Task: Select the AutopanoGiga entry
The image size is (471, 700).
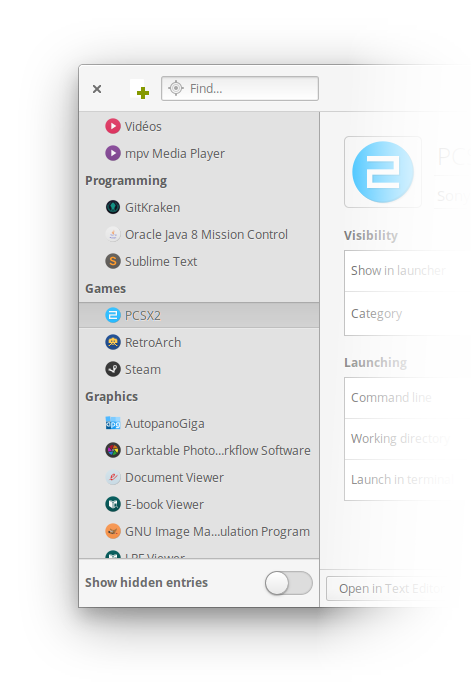Action: (x=199, y=424)
